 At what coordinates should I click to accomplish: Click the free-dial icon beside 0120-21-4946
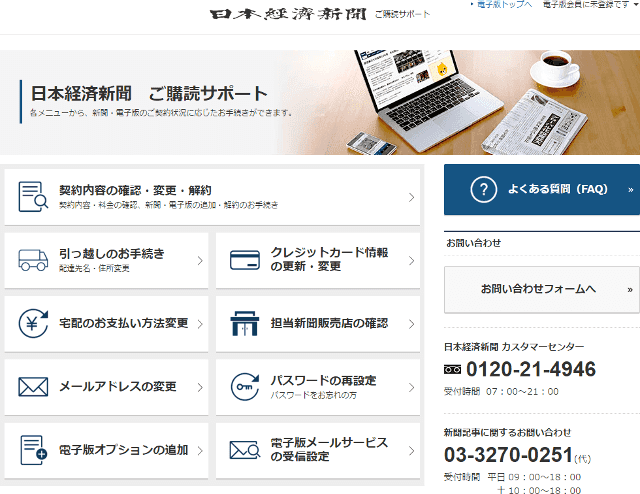pyautogui.click(x=452, y=369)
